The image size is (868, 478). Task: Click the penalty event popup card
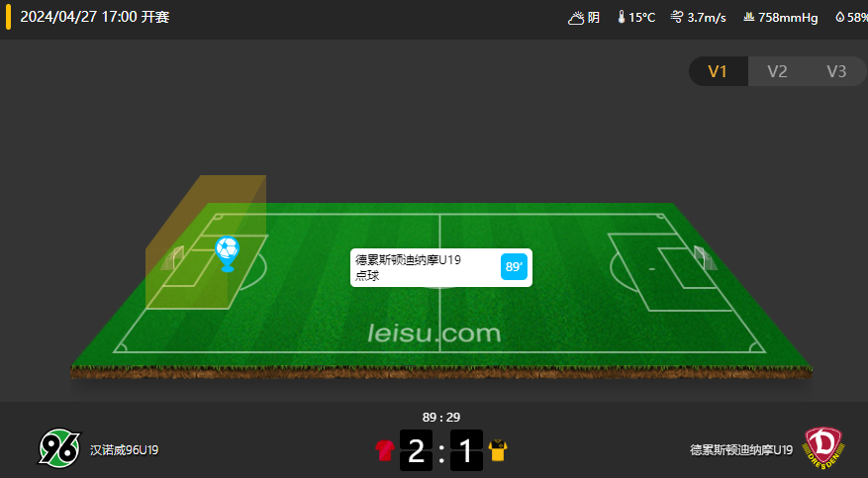(441, 268)
